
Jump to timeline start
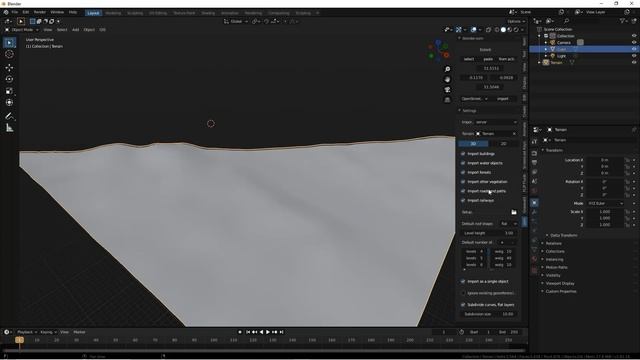248,332
